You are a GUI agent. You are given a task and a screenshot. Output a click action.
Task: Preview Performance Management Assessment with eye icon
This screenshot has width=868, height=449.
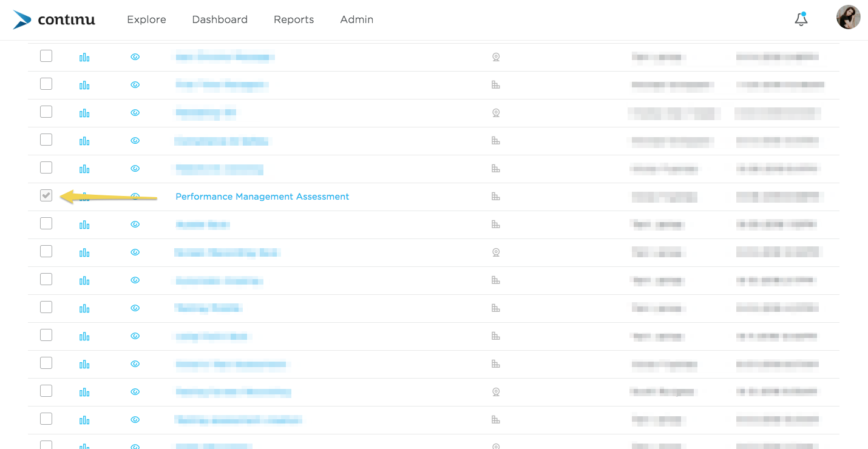point(135,197)
